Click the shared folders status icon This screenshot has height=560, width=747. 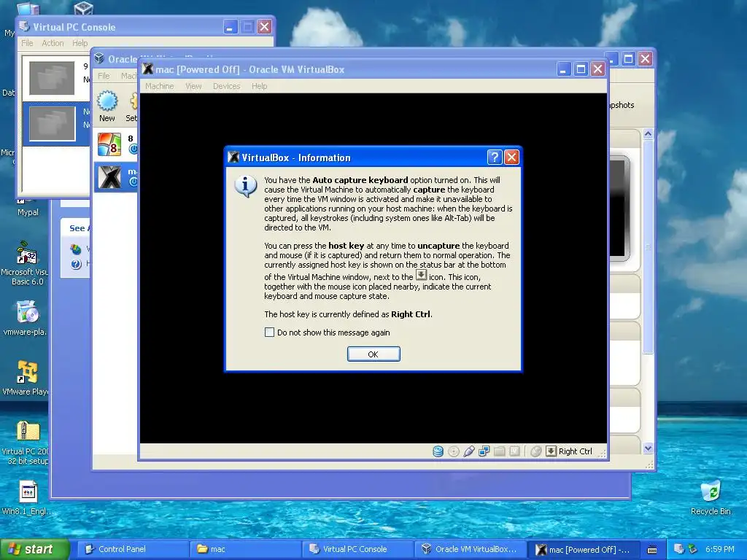pyautogui.click(x=499, y=451)
